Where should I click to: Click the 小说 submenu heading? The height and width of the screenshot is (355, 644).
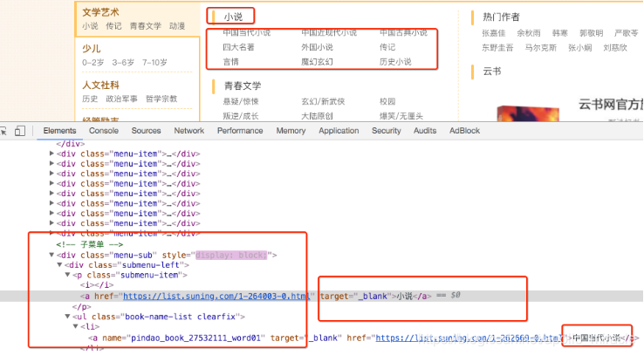pyautogui.click(x=233, y=17)
